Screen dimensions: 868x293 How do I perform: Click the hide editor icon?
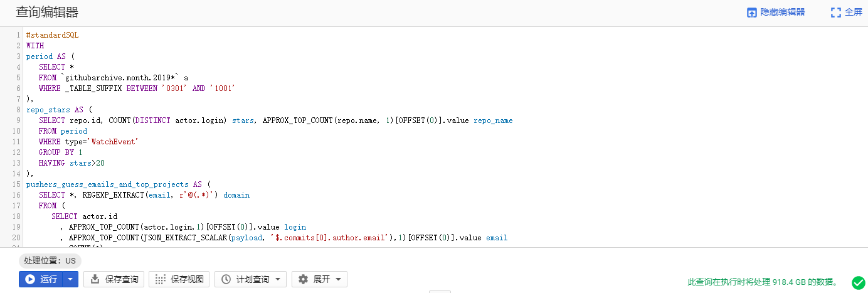751,13
